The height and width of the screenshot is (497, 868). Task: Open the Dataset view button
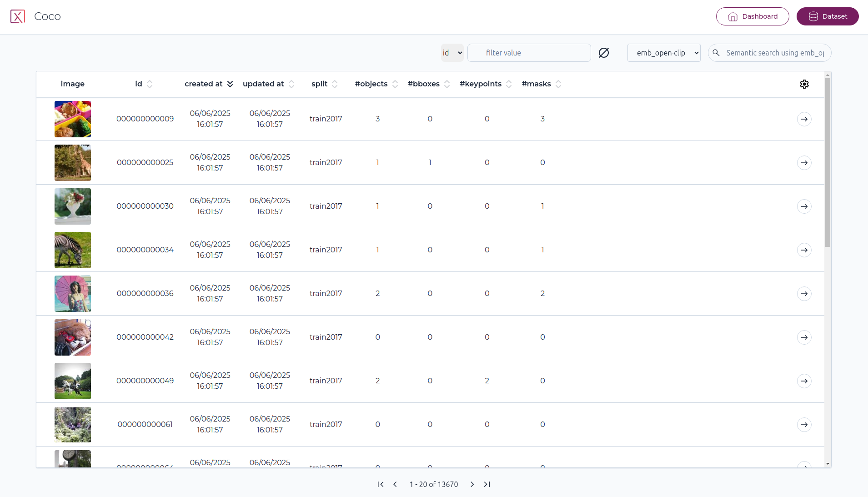pos(828,16)
